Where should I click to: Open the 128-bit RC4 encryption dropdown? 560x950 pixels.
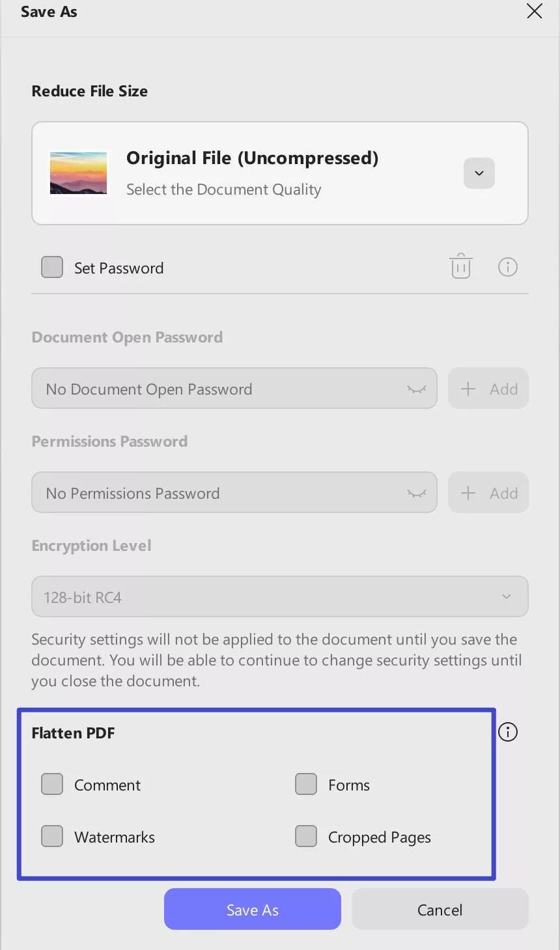coord(280,596)
